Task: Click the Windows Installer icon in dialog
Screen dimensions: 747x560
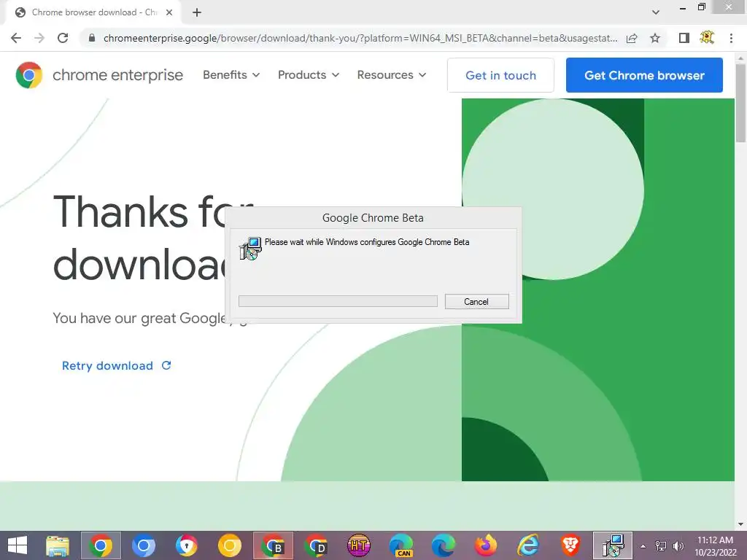Action: [x=251, y=248]
